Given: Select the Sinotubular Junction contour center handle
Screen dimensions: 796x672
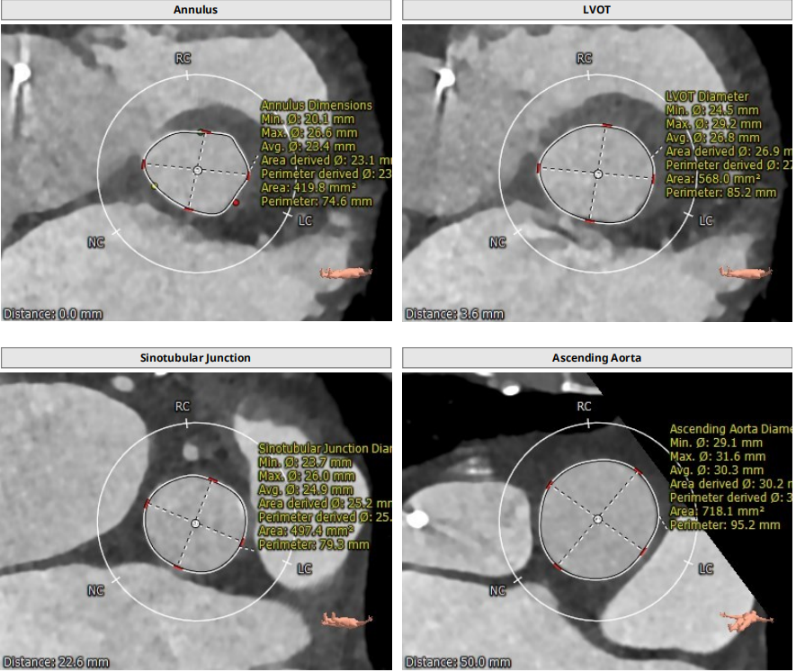Looking at the screenshot, I should click(x=195, y=522).
